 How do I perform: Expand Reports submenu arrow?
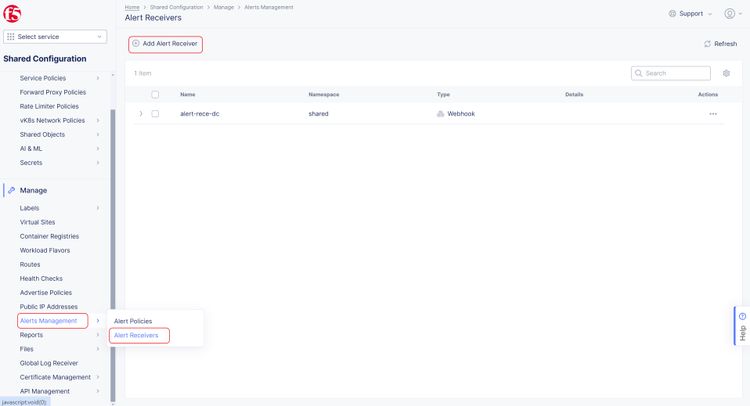[x=98, y=335]
